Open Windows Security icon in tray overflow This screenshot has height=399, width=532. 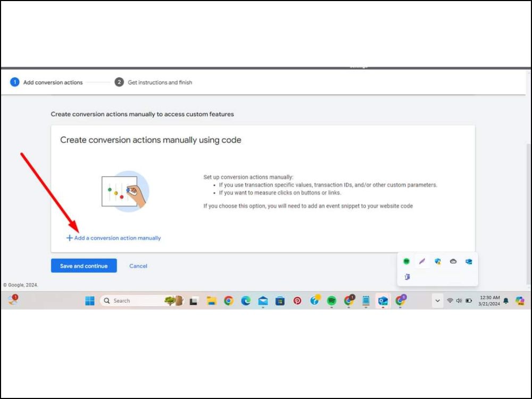click(x=438, y=261)
